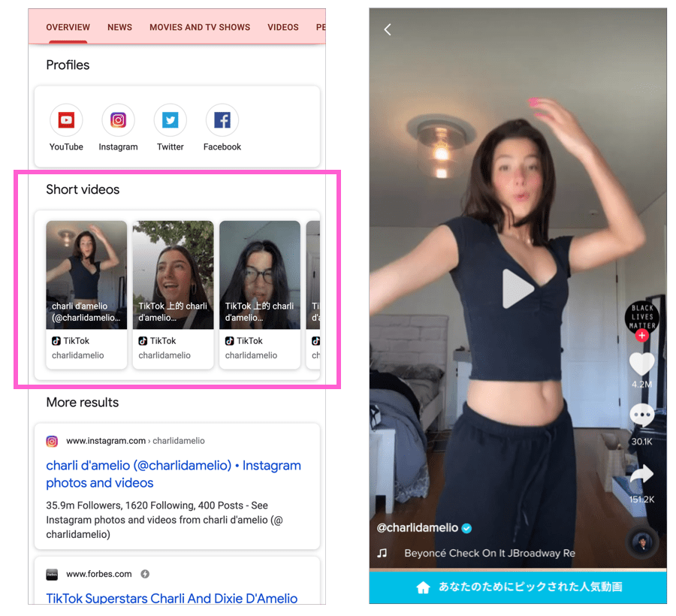Viewport: 676px width, 616px height.
Task: Open the Movies and TV Shows tab
Action: point(200,27)
